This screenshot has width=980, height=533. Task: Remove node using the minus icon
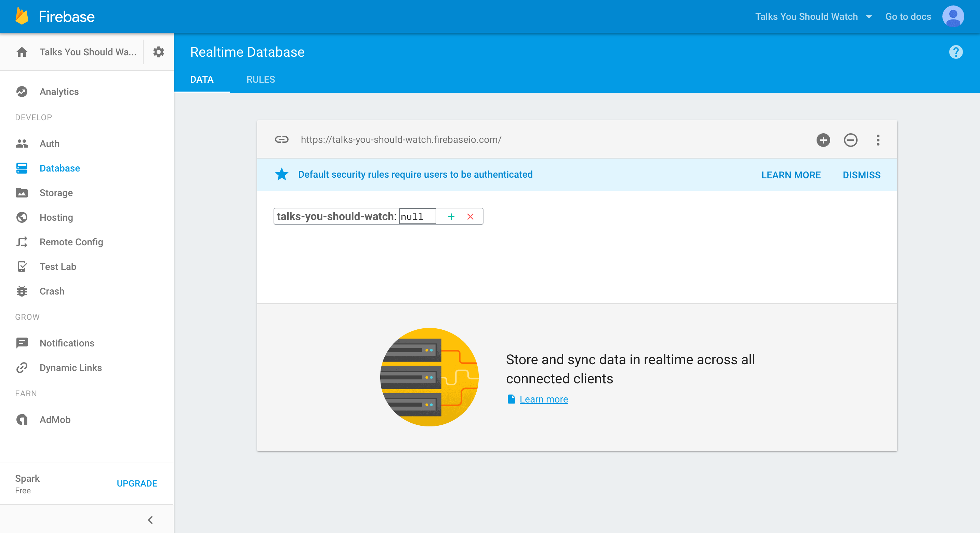pos(851,140)
